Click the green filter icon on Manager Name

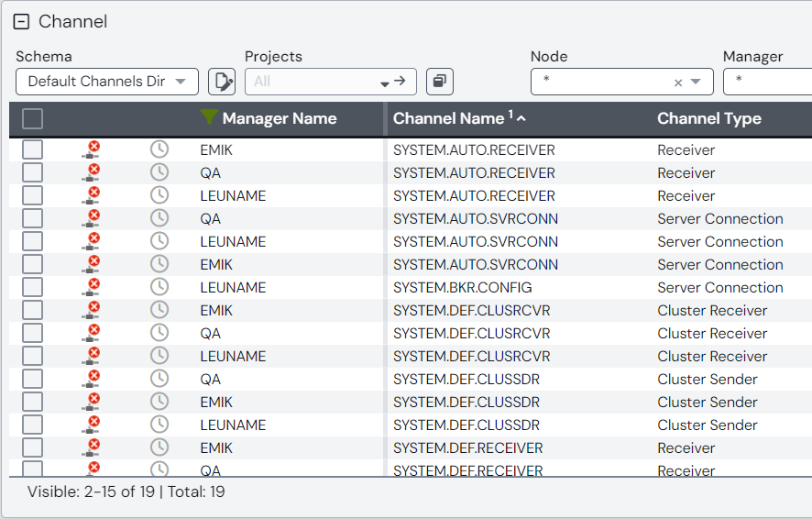(209, 117)
